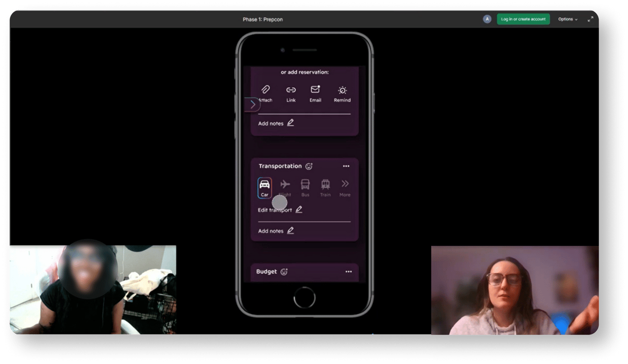628x364 pixels.
Task: Click the pencil next to Edit transport
Action: click(x=299, y=209)
